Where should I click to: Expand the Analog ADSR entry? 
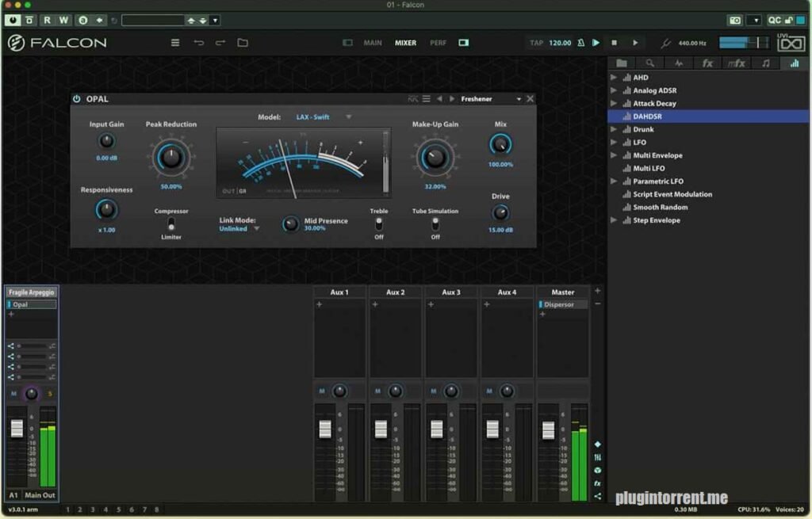pyautogui.click(x=614, y=90)
